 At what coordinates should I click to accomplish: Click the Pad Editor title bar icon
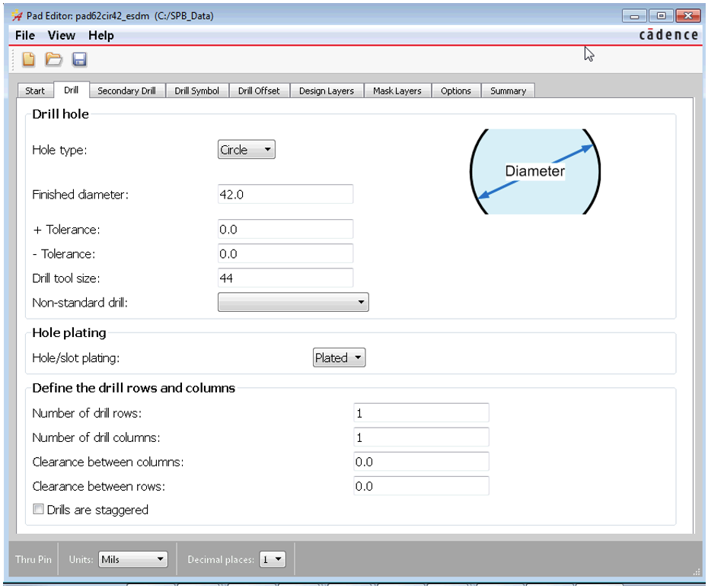point(16,16)
